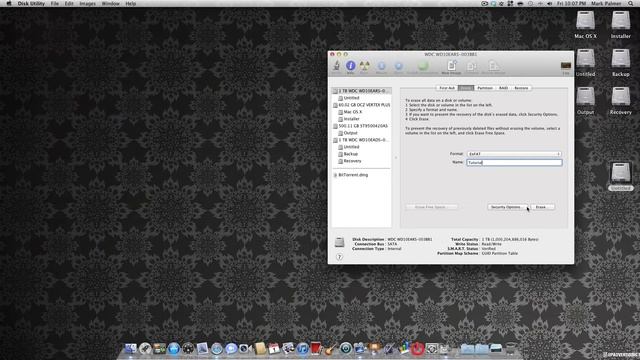Select the Erase tab
This screenshot has width=640, height=360.
pyautogui.click(x=466, y=88)
